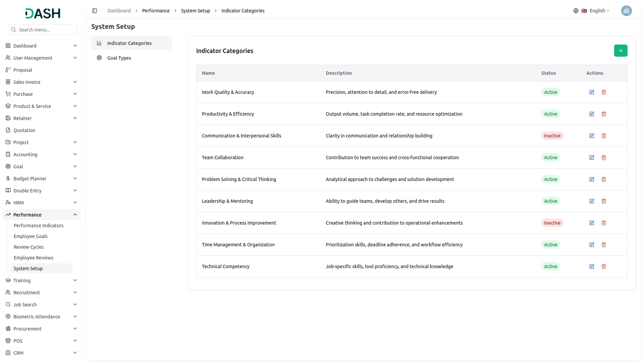Click the DASH logo
The image size is (644, 362).
click(43, 13)
